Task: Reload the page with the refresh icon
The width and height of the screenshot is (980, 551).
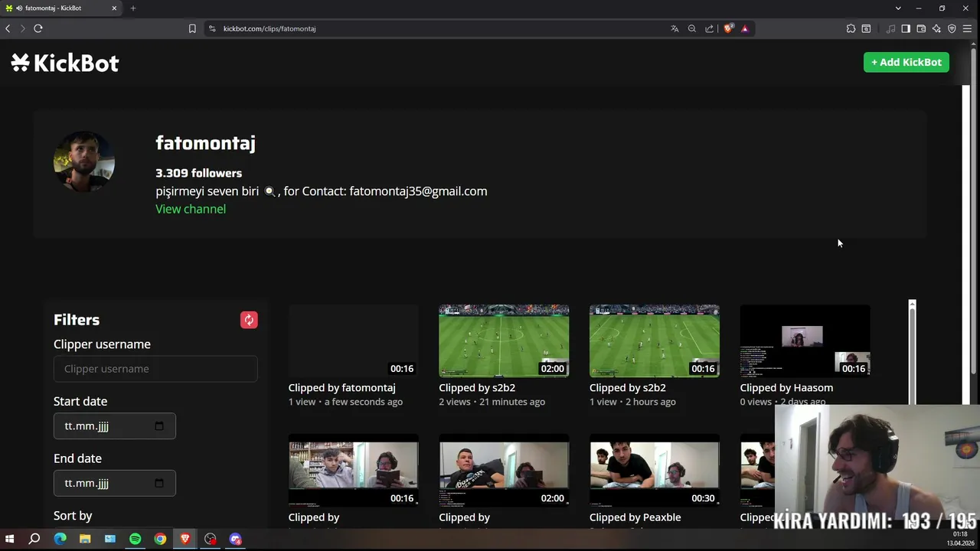Action: 38,28
